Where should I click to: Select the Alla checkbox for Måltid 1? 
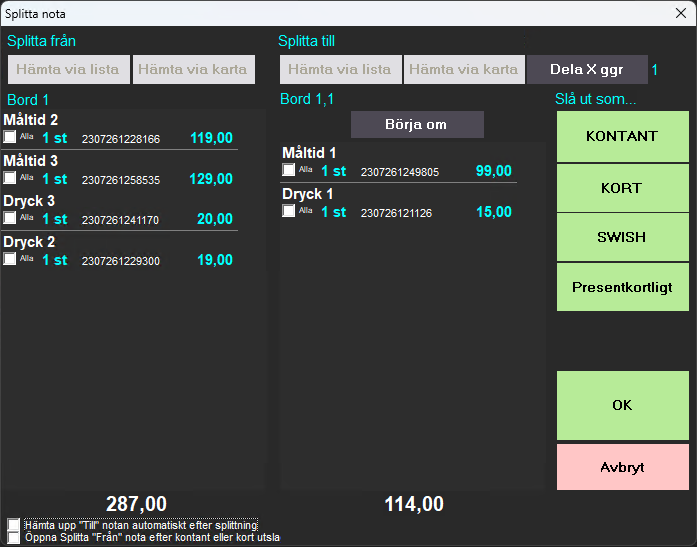pos(289,171)
